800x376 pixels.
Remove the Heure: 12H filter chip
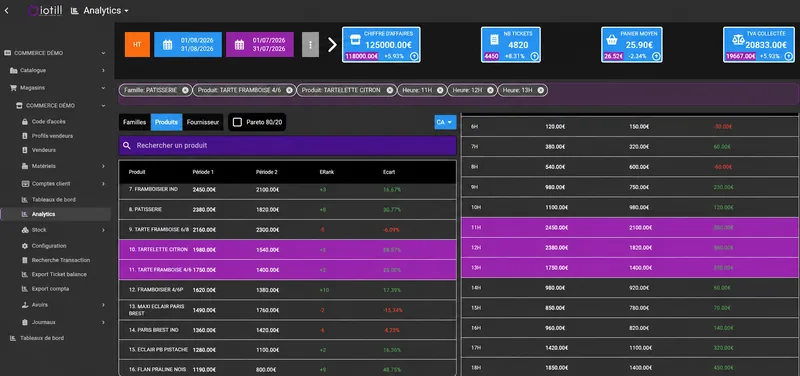click(x=490, y=90)
